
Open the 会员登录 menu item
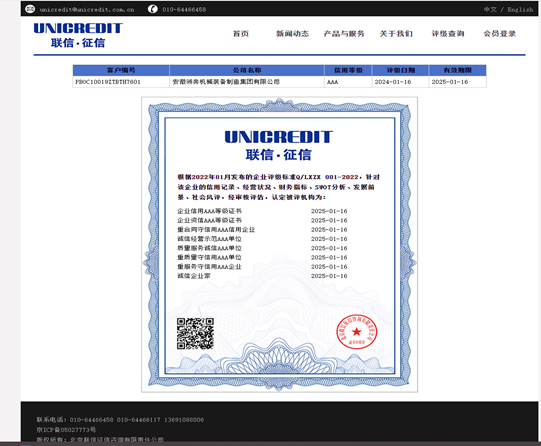pos(499,33)
